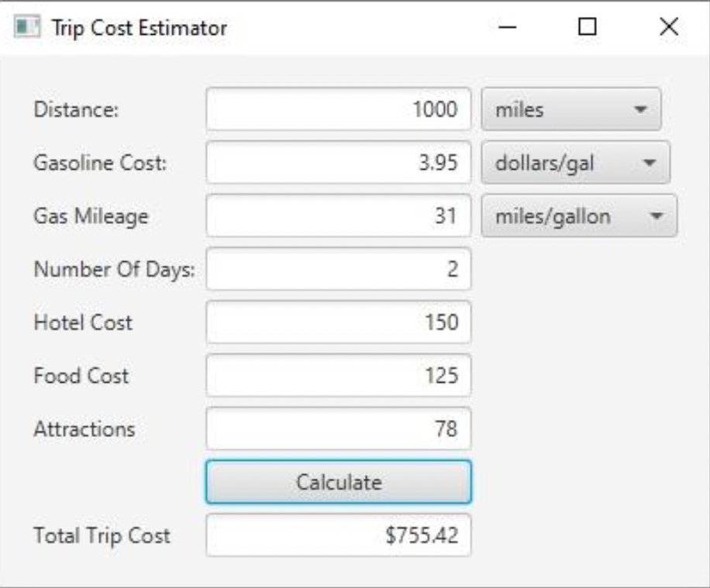Screen dimensions: 710x588
Task: Click into the Food Cost field
Action: pyautogui.click(x=338, y=375)
